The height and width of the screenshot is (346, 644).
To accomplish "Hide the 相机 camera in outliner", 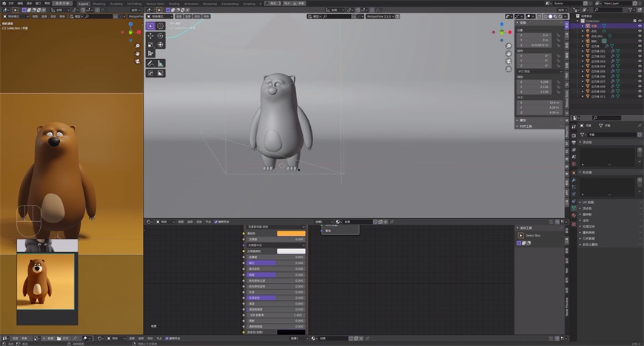I will point(640,41).
